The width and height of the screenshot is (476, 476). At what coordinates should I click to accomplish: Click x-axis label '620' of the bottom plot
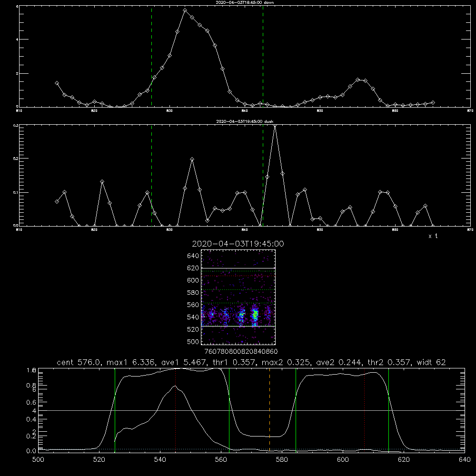tap(404, 460)
